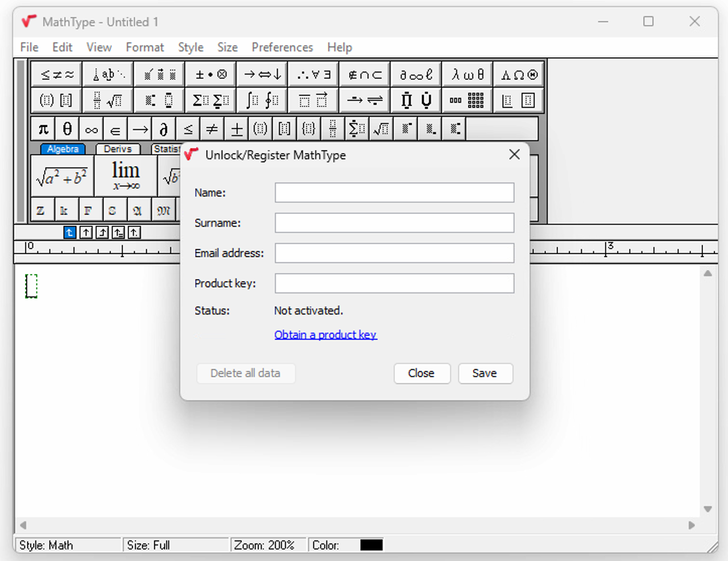Viewport: 728px width, 561px height.
Task: Open the Edit menu
Action: click(x=62, y=47)
